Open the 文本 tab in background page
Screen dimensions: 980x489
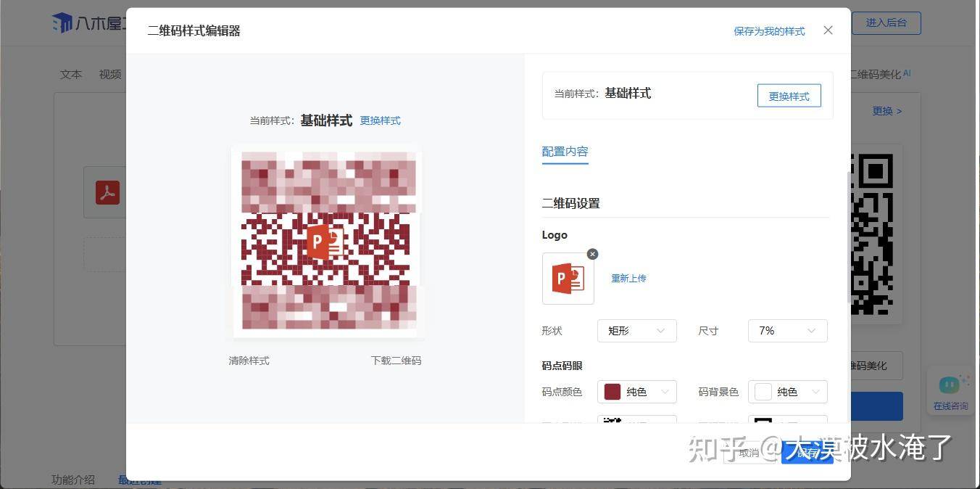click(x=71, y=74)
